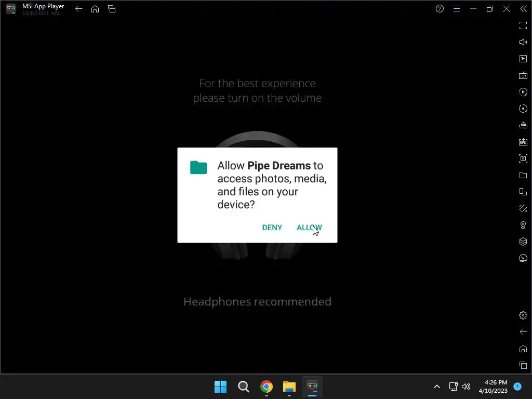Open recent apps from title bar icon
Viewport: 532px width, 399px height.
pos(112,9)
